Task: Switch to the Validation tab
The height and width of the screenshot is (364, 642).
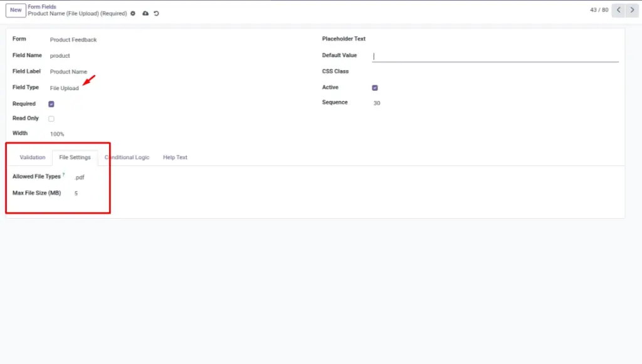Action: pyautogui.click(x=33, y=157)
